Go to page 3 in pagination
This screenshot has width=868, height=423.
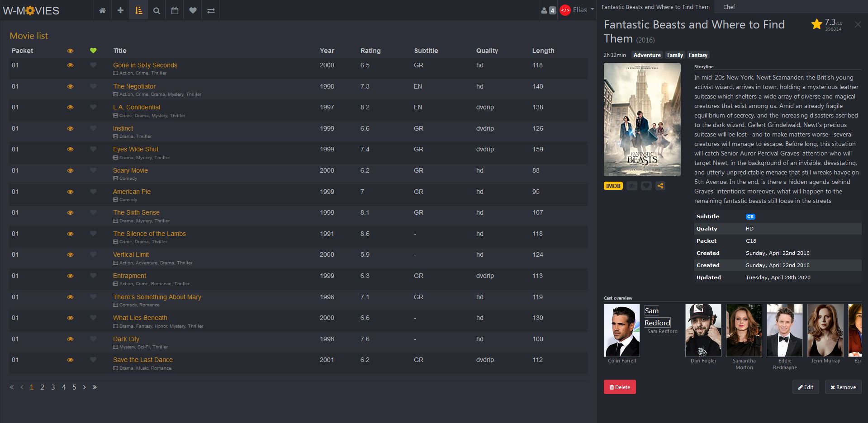pos(53,387)
